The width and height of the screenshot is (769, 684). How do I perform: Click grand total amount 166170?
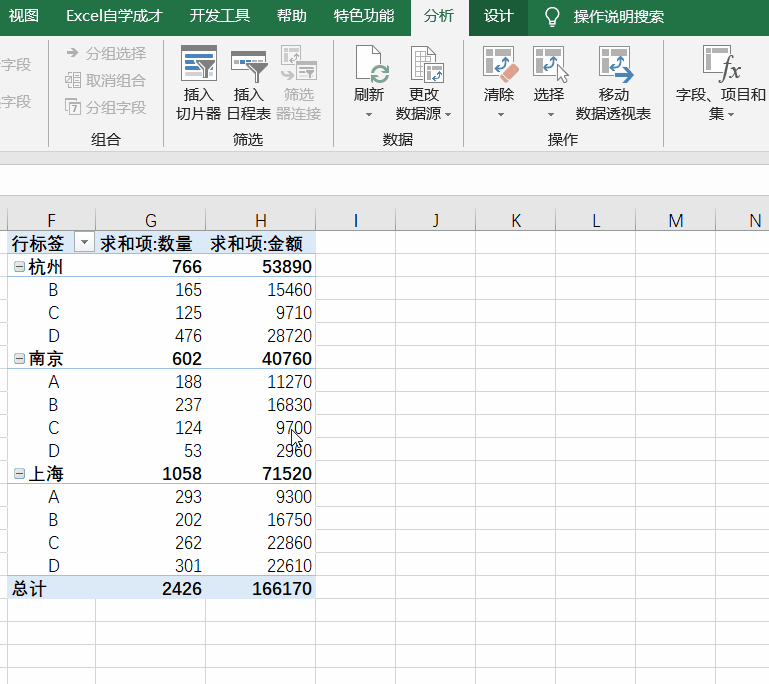click(260, 588)
